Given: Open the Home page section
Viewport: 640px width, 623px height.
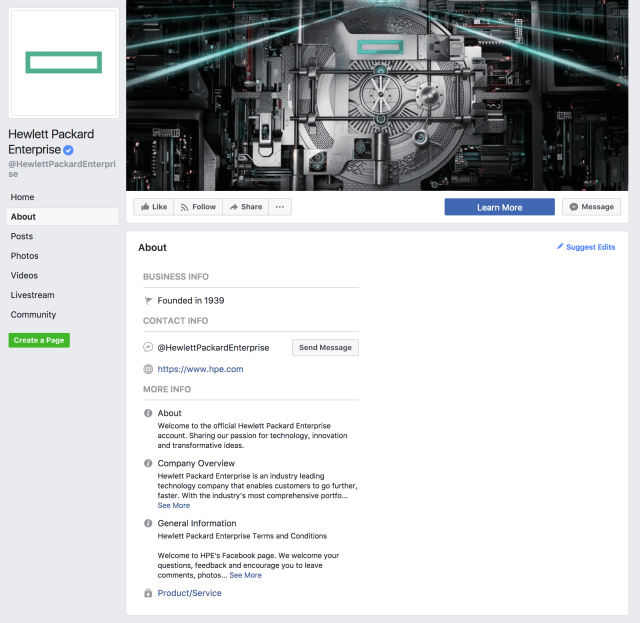Looking at the screenshot, I should pos(22,197).
